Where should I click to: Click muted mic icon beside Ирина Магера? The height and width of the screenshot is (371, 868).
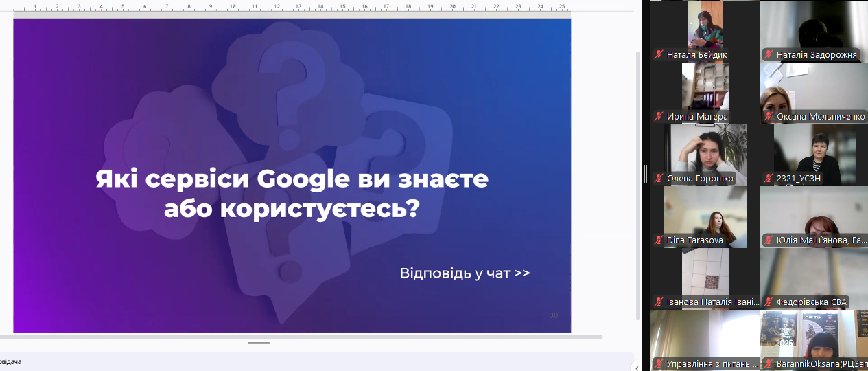tap(659, 117)
